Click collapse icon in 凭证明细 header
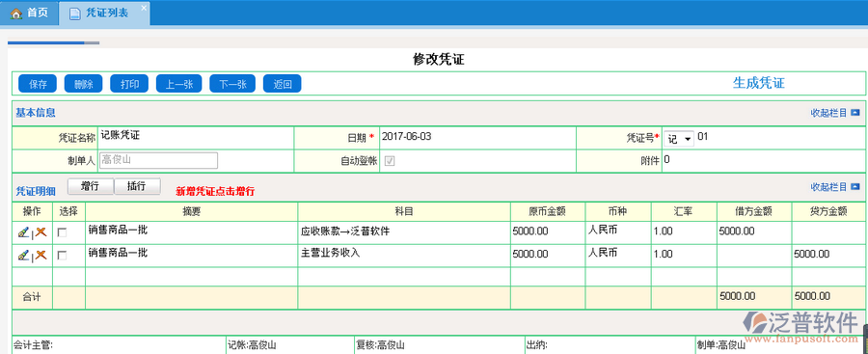868x354 pixels. coord(855,187)
